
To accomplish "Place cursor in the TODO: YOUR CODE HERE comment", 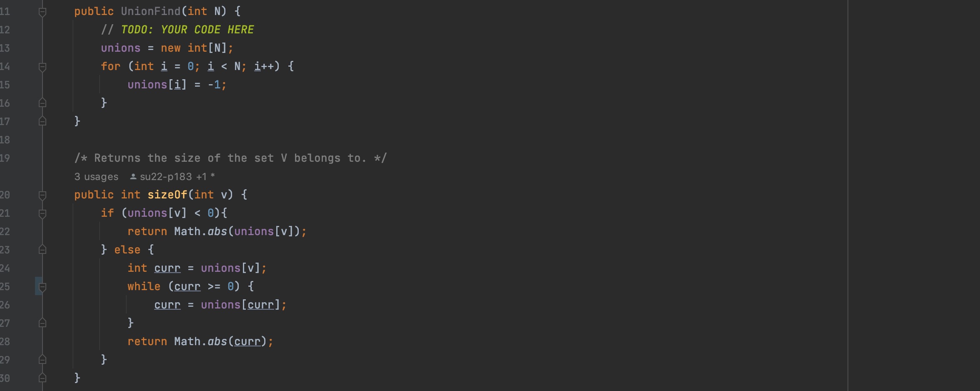I will (187, 30).
